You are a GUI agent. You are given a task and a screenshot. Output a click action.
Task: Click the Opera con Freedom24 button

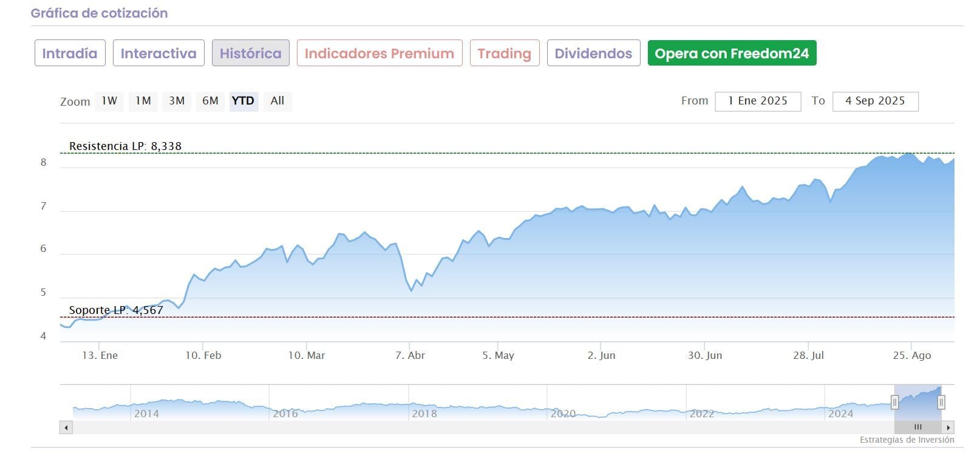[x=732, y=53]
